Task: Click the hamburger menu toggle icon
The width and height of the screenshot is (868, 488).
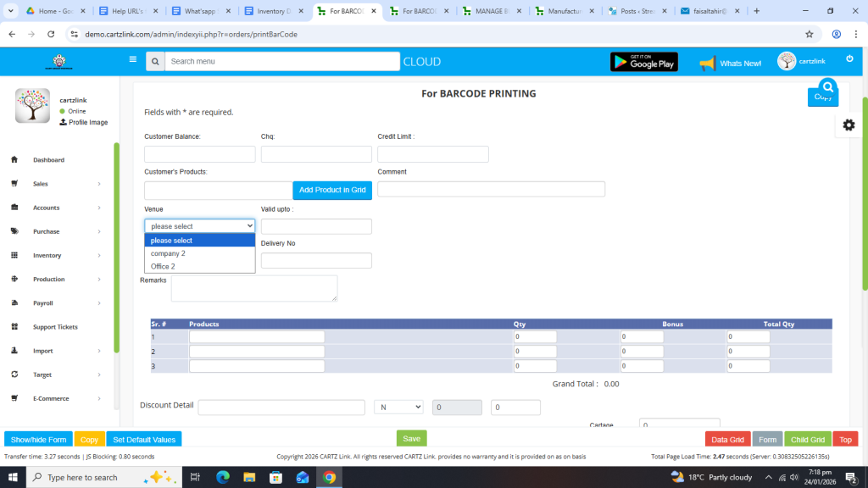Action: pos(132,59)
